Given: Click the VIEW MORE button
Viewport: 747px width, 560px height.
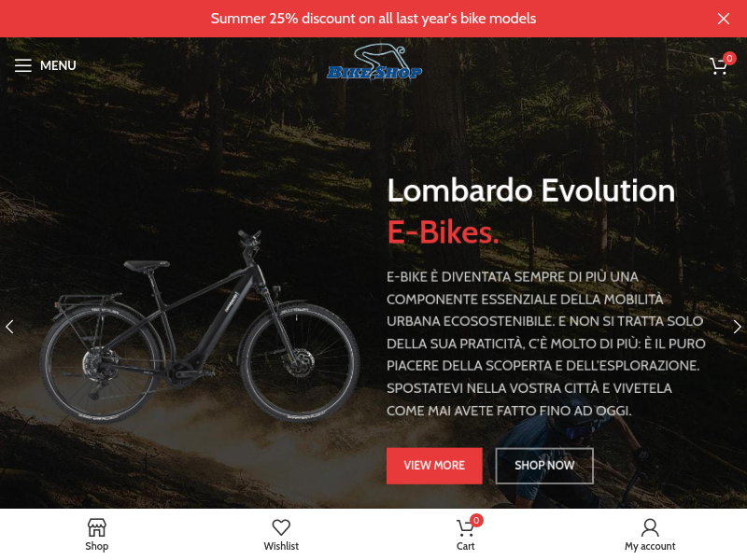Looking at the screenshot, I should pyautogui.click(x=434, y=466).
